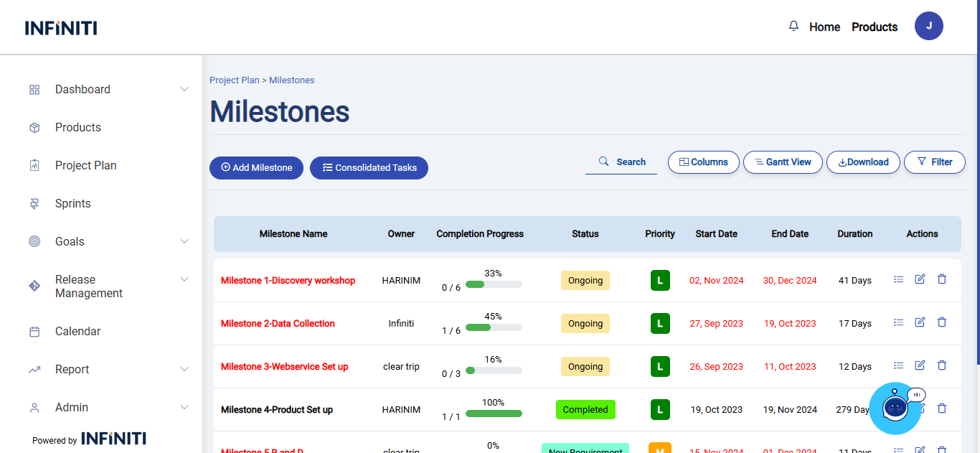980x453 pixels.
Task: Click the notification bell icon
Action: pyautogui.click(x=793, y=27)
